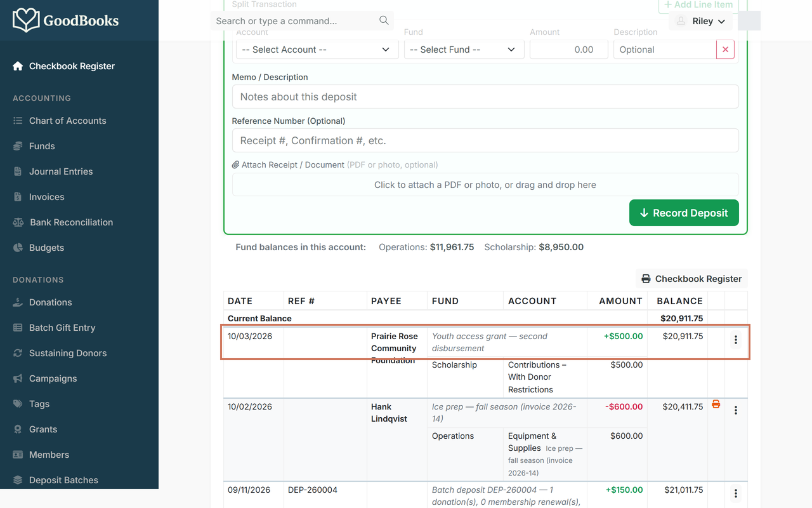This screenshot has width=812, height=508.
Task: Click the +$500.00 amount in the register
Action: pos(624,337)
